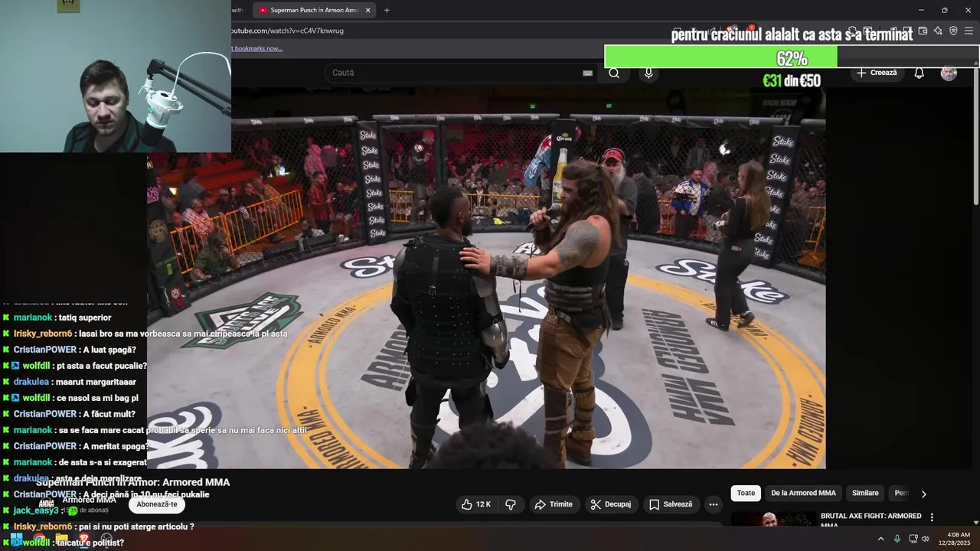Open the BRUTAL AXE FIGHT video thumbnail
Image resolution: width=980 pixels, height=551 pixels.
click(x=773, y=520)
